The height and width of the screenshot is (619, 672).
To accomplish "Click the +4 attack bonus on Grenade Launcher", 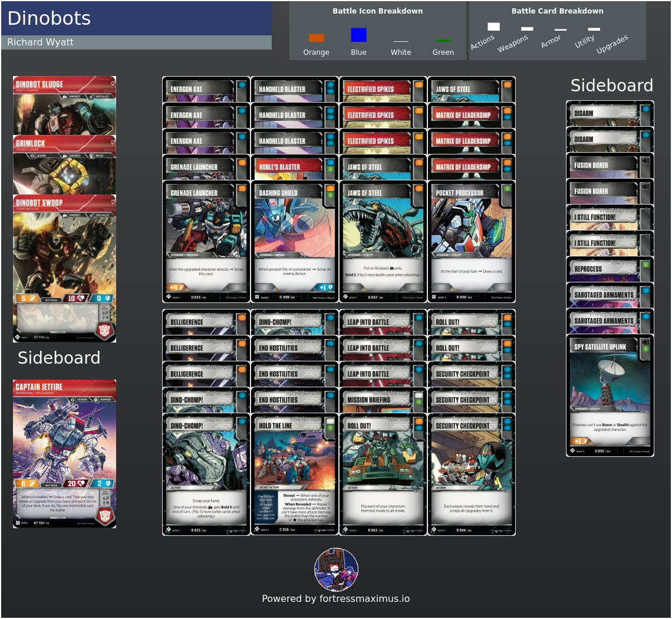I will [x=177, y=287].
